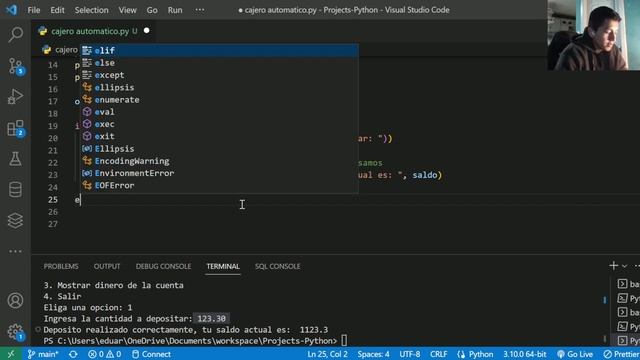Click the Ln 25, Col 2 cursor position
This screenshot has width=640, height=360.
tap(327, 354)
